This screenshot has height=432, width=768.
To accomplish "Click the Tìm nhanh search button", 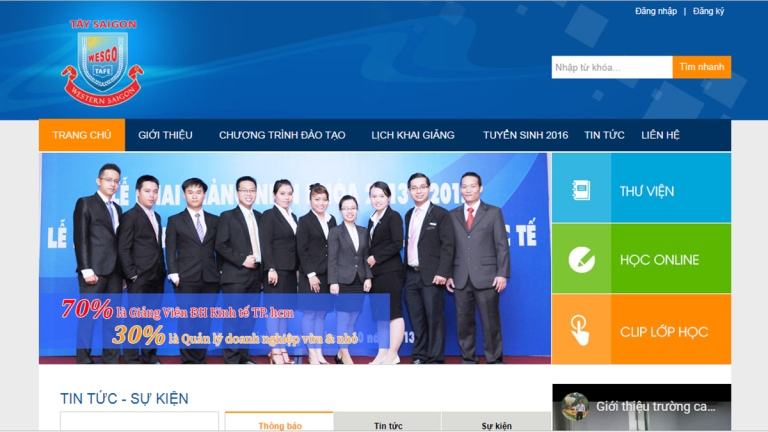I will click(701, 67).
